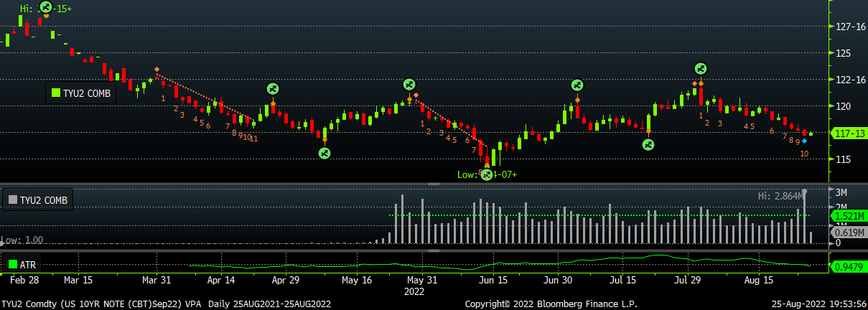
Task: Select the signal icon below the early-May candle
Action: [325, 153]
